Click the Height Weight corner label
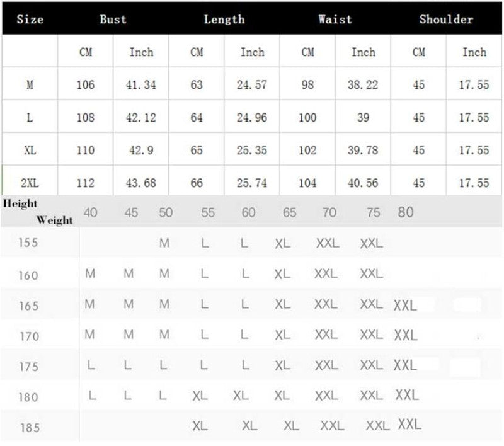This screenshot has width=504, height=446. [38, 212]
